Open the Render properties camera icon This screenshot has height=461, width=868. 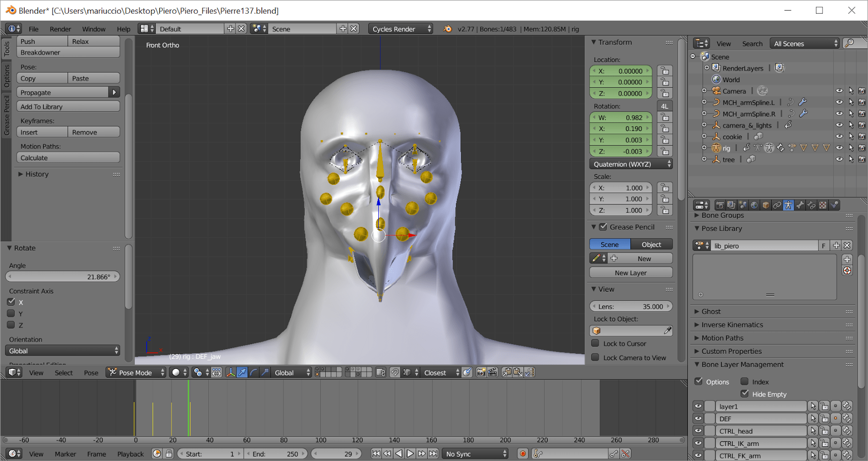(720, 205)
